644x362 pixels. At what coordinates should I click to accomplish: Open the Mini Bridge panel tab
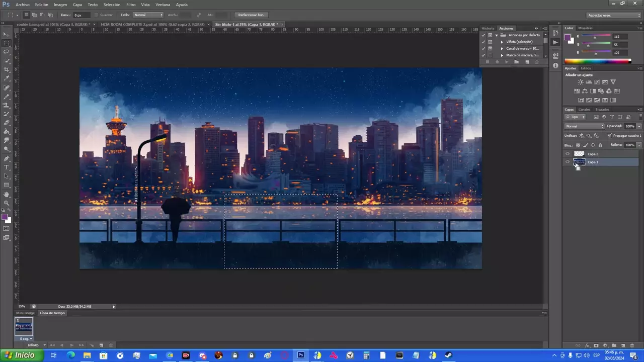click(x=26, y=313)
